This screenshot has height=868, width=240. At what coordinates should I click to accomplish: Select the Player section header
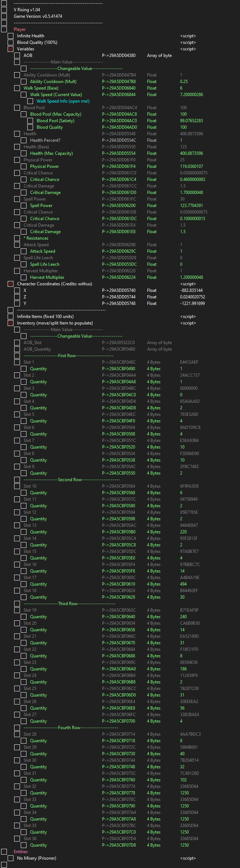[x=20, y=29]
